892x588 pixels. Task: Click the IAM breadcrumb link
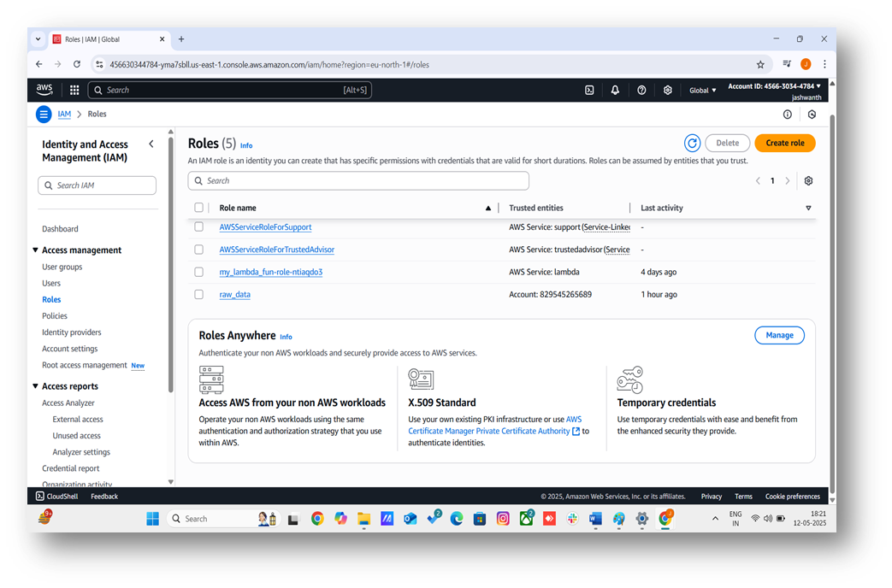click(64, 114)
